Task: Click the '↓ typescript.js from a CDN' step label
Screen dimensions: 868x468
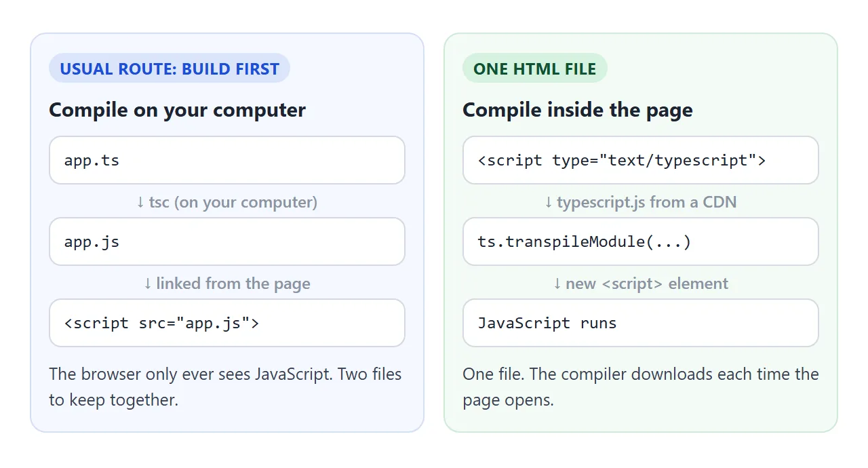Action: [x=641, y=201]
